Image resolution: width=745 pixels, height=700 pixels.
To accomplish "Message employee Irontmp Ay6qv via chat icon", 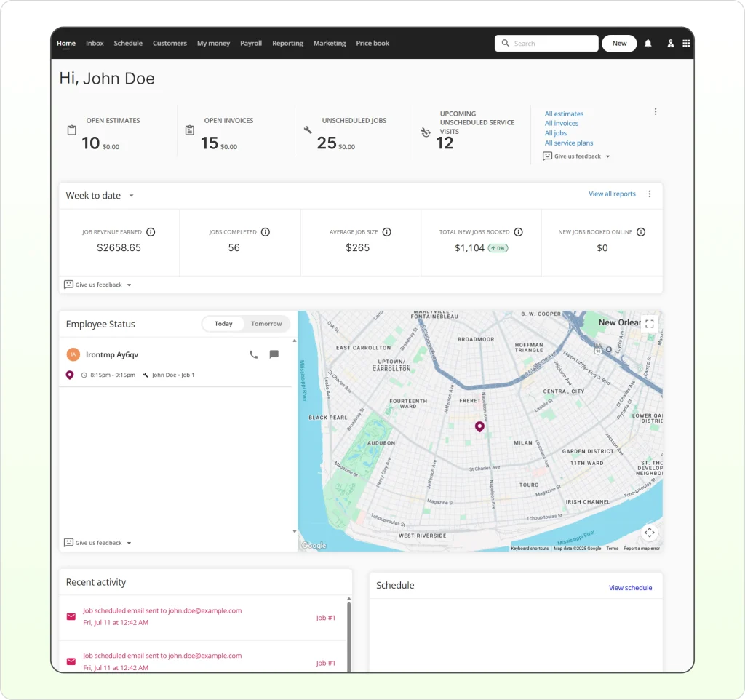I will point(274,354).
